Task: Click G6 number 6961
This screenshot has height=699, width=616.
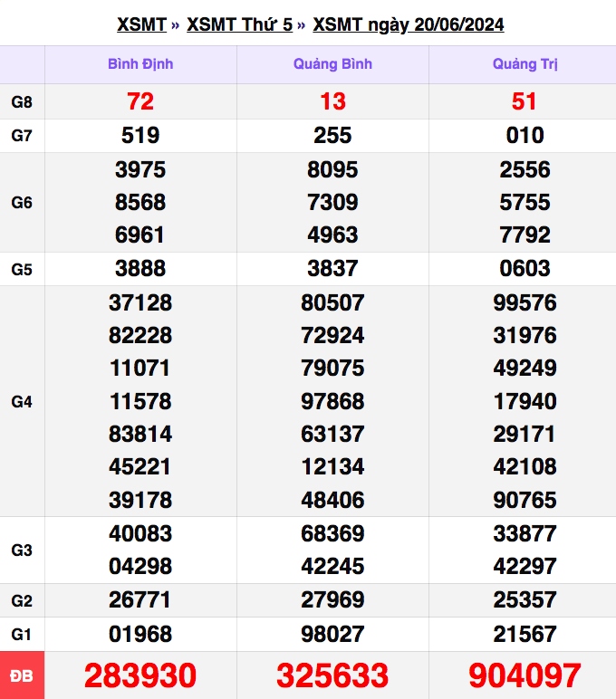Action: point(140,235)
